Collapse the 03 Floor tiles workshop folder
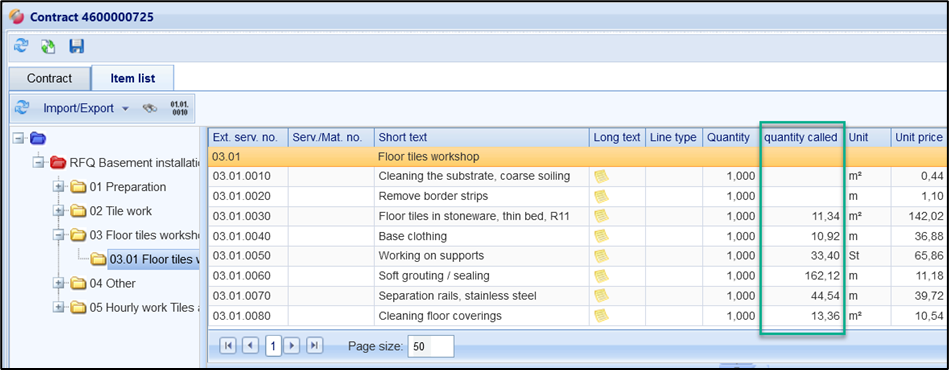 pyautogui.click(x=59, y=235)
